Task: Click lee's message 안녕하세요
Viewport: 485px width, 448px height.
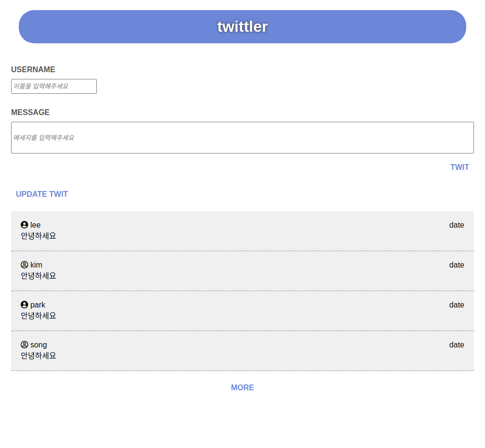Action: pos(39,236)
